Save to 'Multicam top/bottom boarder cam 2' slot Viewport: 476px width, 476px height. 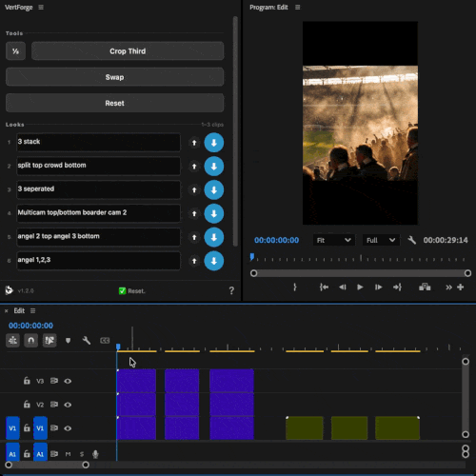(x=194, y=213)
